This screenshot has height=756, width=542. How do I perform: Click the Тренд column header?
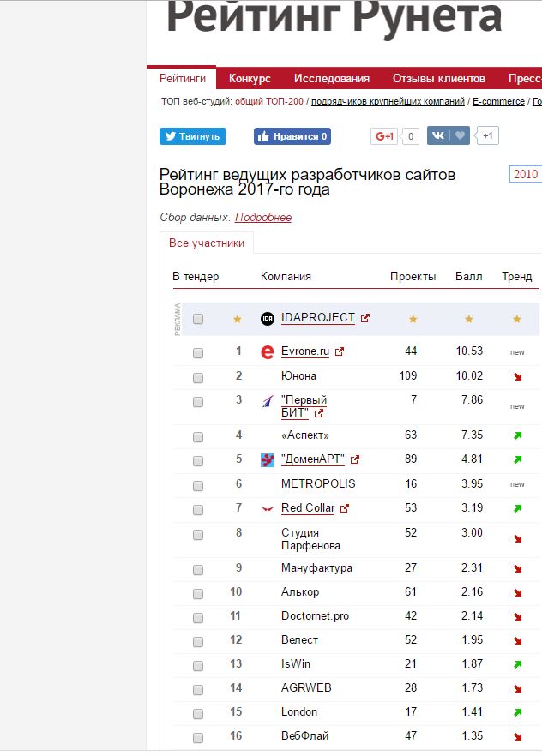tap(516, 276)
